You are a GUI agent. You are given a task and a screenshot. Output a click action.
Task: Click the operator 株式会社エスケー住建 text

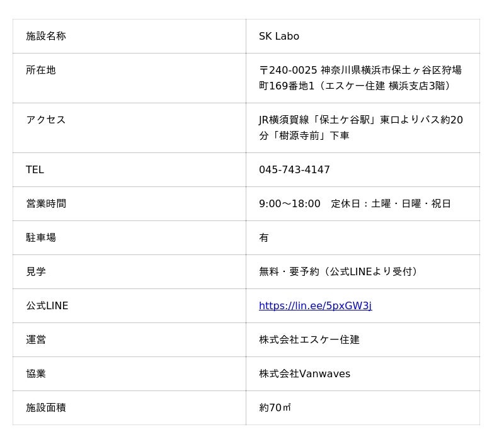coord(309,340)
